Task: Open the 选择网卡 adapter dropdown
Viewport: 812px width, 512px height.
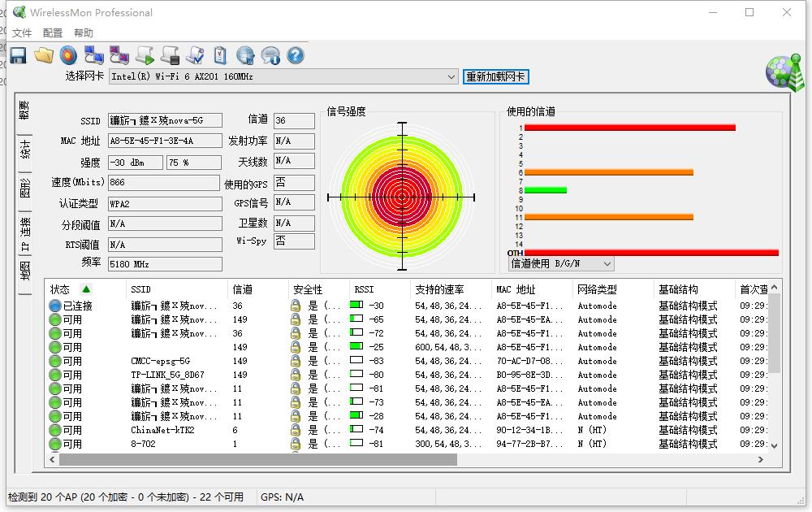Action: tap(451, 76)
